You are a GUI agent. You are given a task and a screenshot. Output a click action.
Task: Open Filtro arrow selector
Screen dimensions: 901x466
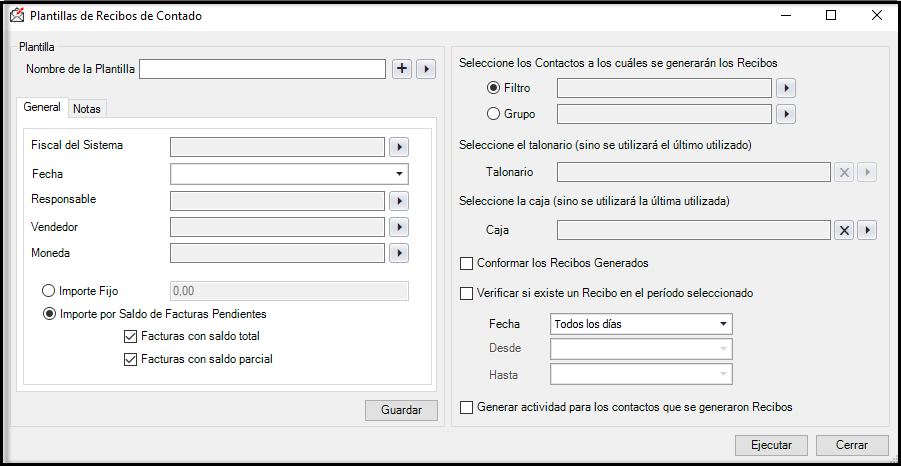click(786, 88)
